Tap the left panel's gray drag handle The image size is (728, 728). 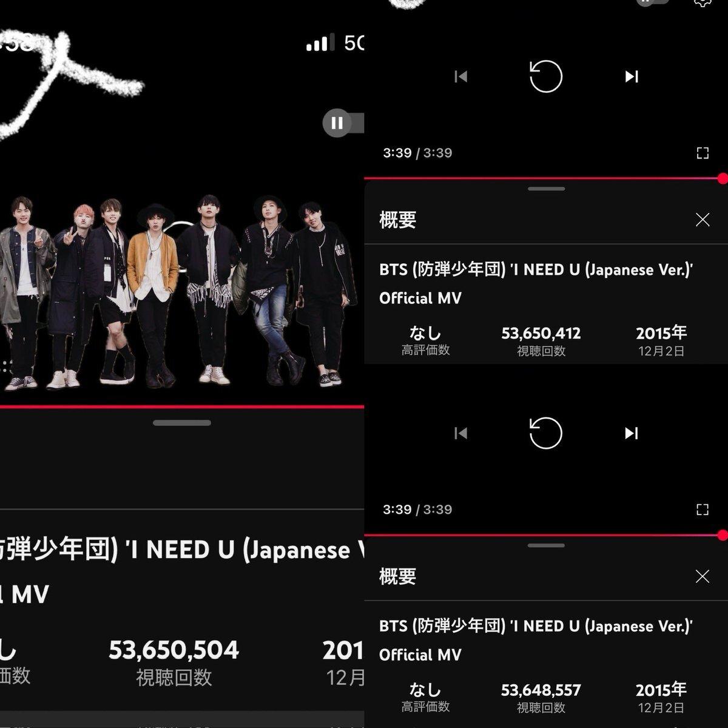[182, 423]
